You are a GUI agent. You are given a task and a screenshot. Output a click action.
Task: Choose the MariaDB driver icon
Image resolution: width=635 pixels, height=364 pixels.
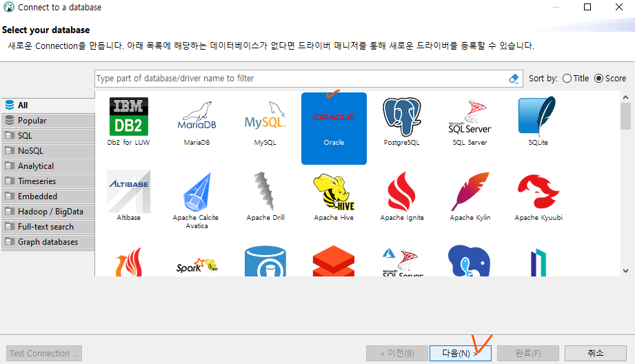pos(196,116)
